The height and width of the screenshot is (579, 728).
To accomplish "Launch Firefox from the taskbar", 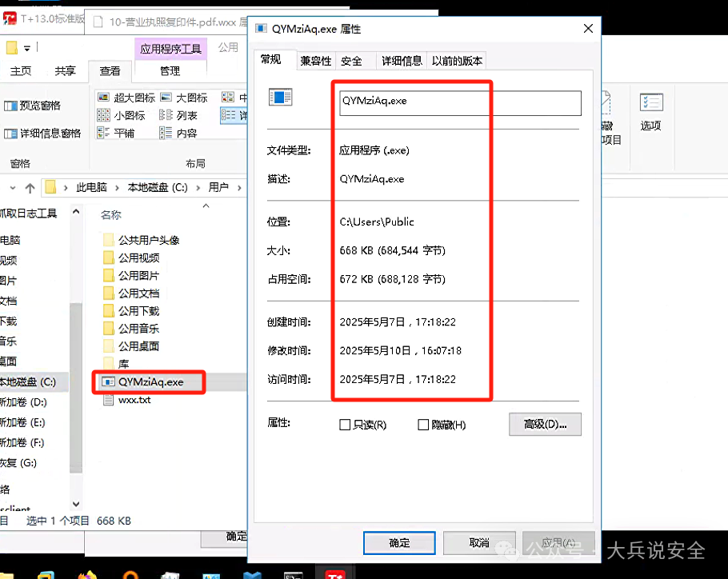I will [88, 574].
